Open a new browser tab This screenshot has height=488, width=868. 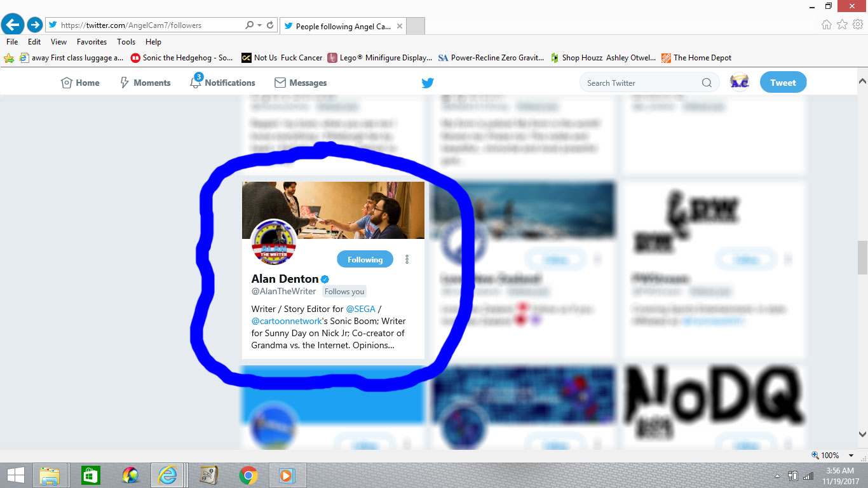tap(415, 26)
